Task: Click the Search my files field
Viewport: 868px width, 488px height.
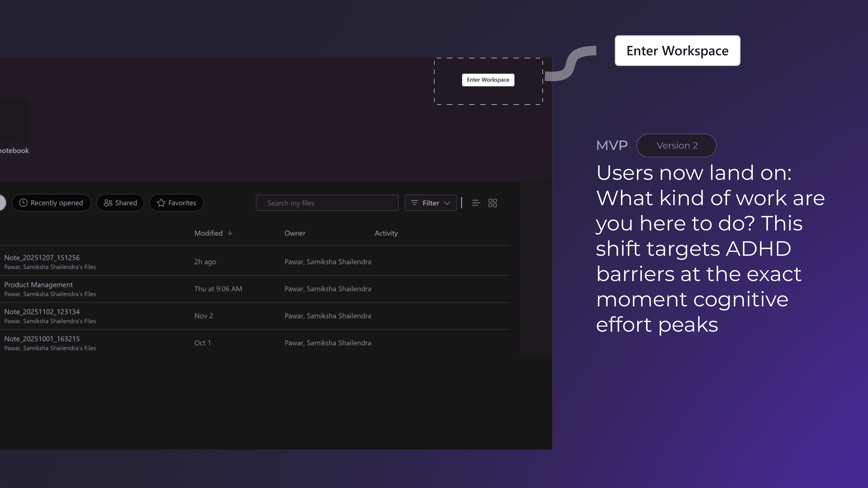Action: [x=327, y=203]
